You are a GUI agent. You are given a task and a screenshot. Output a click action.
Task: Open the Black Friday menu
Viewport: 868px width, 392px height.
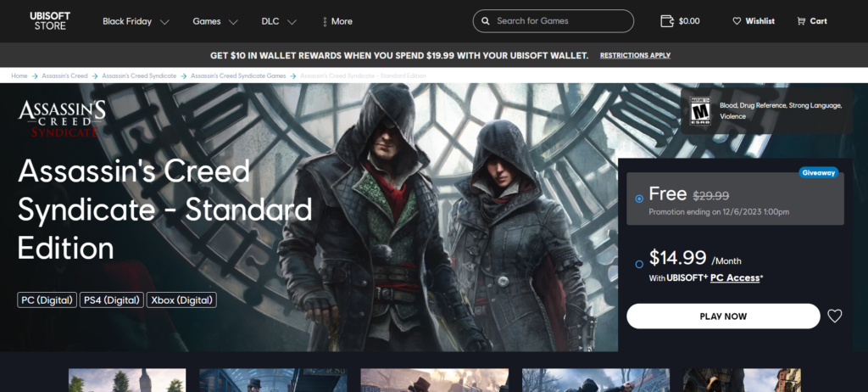[127, 21]
